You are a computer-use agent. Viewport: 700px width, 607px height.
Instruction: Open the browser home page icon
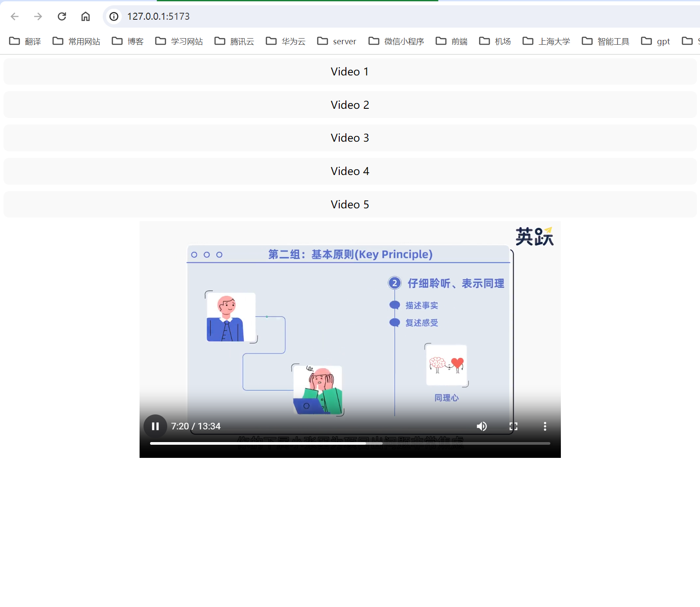(x=86, y=16)
